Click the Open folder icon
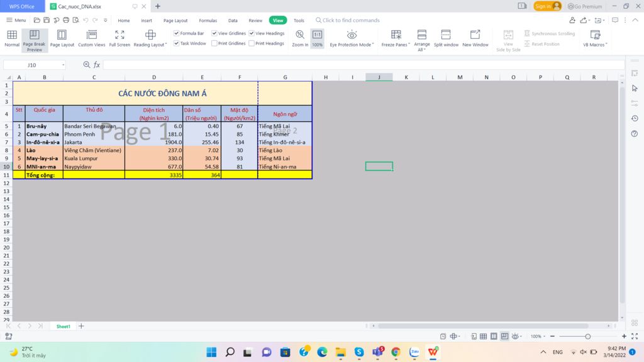The height and width of the screenshot is (362, 644). [37, 20]
